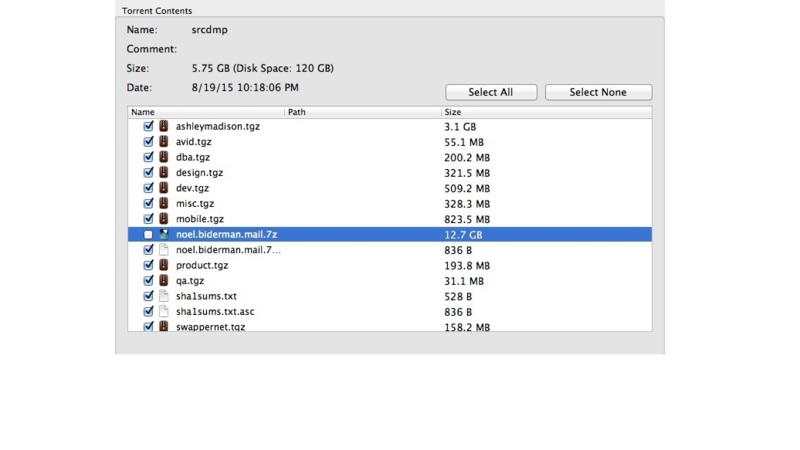Viewport: 800px width, 450px height.
Task: Click the 528 B size value
Action: pos(458,296)
